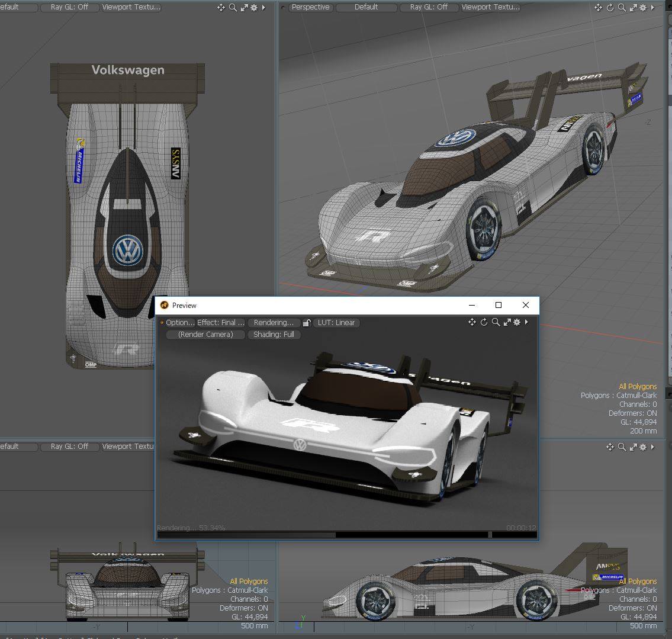Click "Rendering... 53.34%" status text
This screenshot has height=639, width=672.
pyautogui.click(x=191, y=528)
